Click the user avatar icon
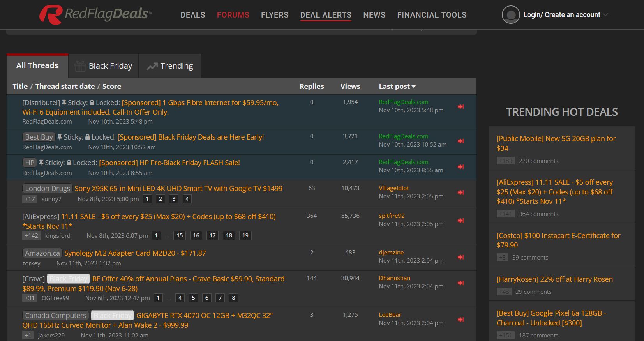 tap(511, 15)
